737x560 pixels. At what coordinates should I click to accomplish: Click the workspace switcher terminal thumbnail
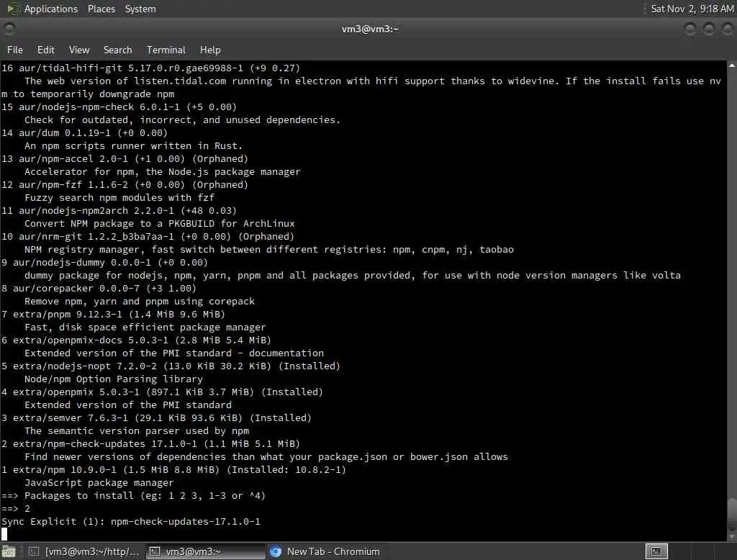[x=656, y=551]
